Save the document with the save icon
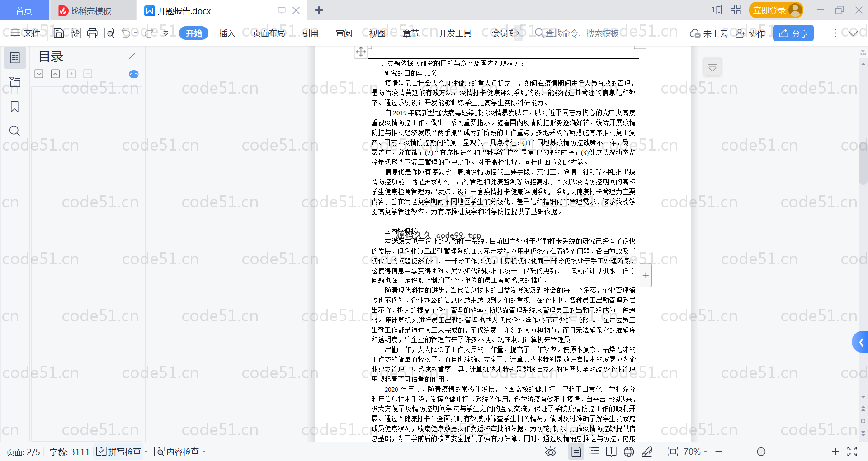 tap(59, 33)
